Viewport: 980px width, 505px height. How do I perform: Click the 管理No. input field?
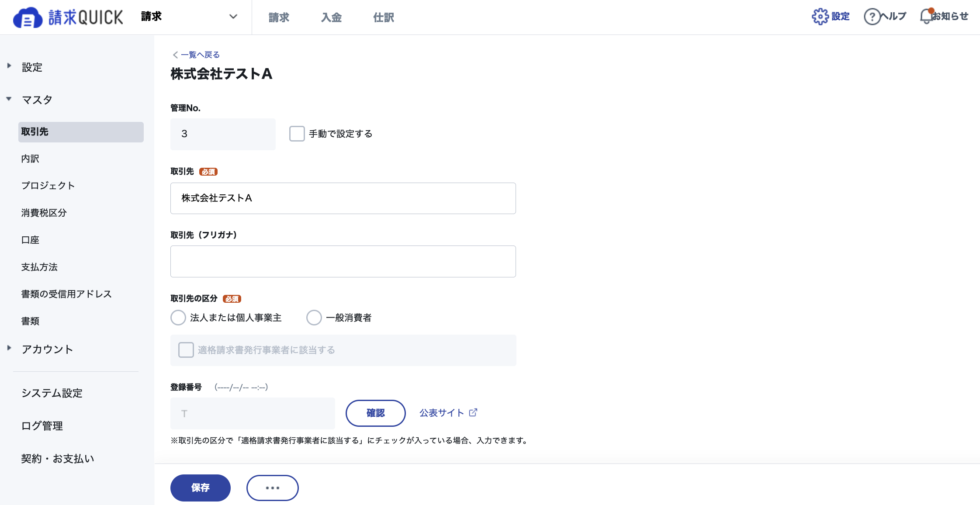click(223, 134)
